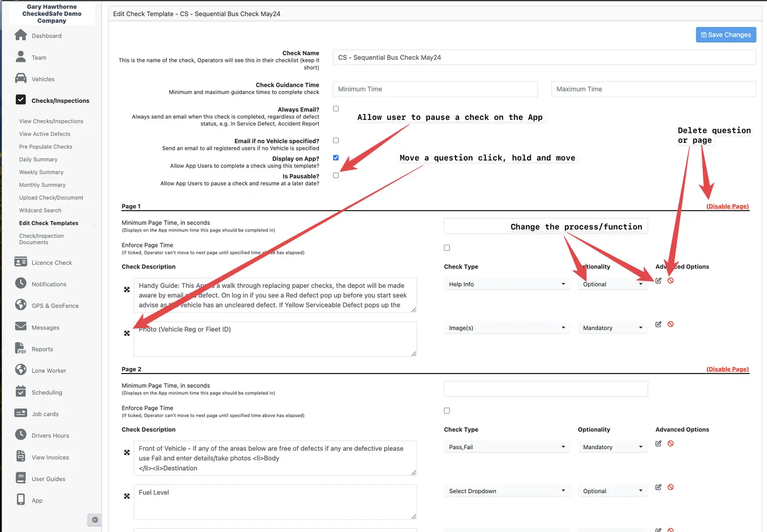Screen dimensions: 767x532
Task: Edit advanced options for Fuel Level
Action: [x=659, y=488]
